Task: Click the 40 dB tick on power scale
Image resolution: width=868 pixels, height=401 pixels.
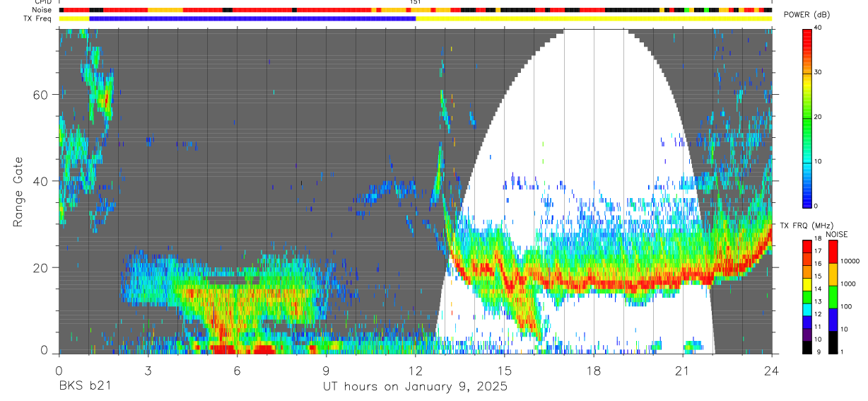Action: (x=818, y=28)
